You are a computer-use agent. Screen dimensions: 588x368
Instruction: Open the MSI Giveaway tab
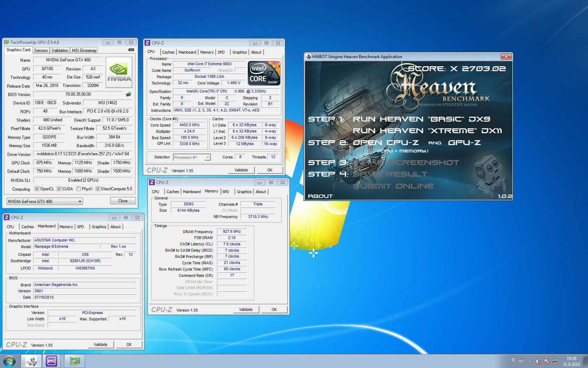84,50
